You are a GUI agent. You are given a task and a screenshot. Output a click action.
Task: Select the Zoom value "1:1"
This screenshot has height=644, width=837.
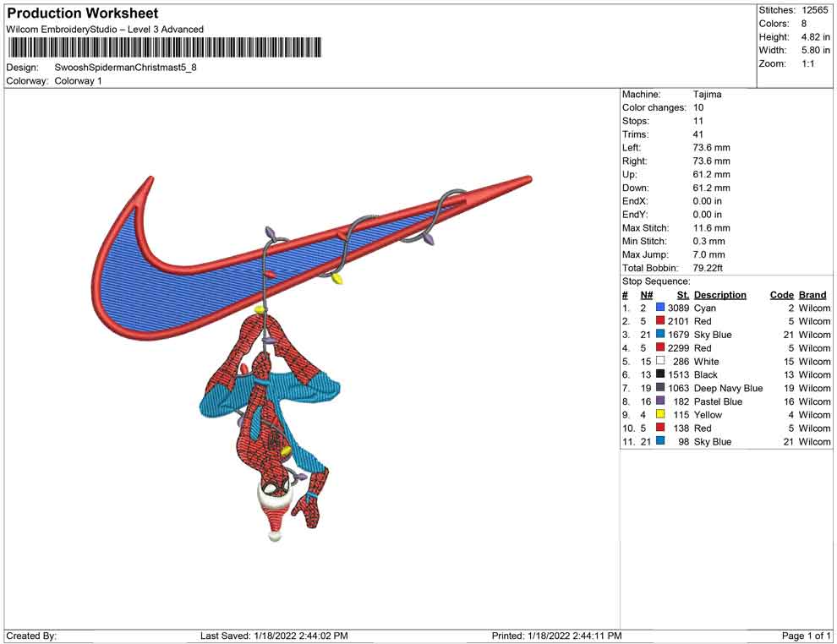pyautogui.click(x=807, y=63)
